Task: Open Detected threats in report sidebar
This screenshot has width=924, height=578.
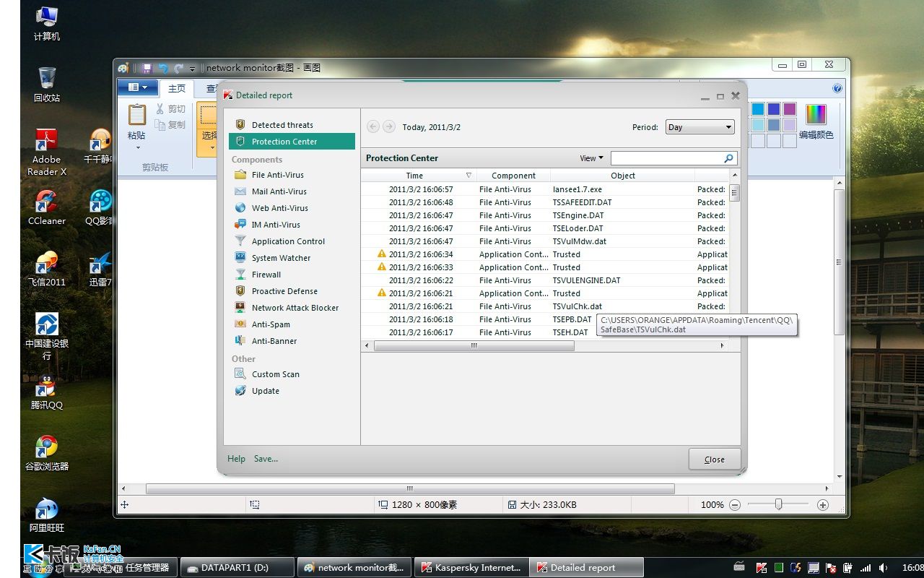Action: click(282, 125)
